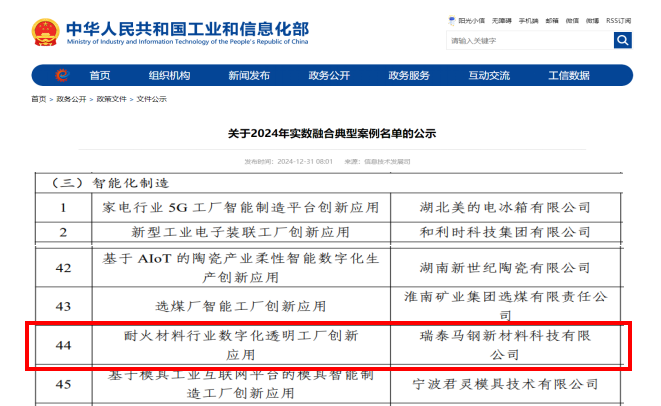
Task: Click the highlighted row 44 company name
Action: click(504, 345)
